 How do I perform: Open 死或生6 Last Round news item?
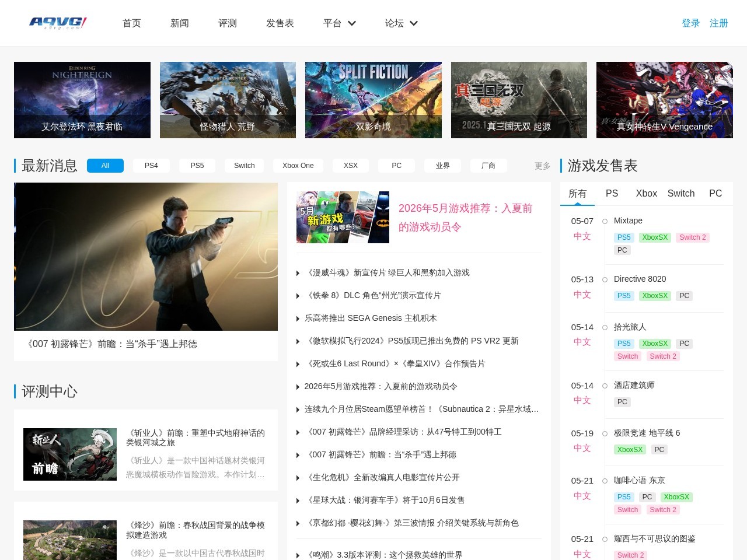tap(395, 364)
